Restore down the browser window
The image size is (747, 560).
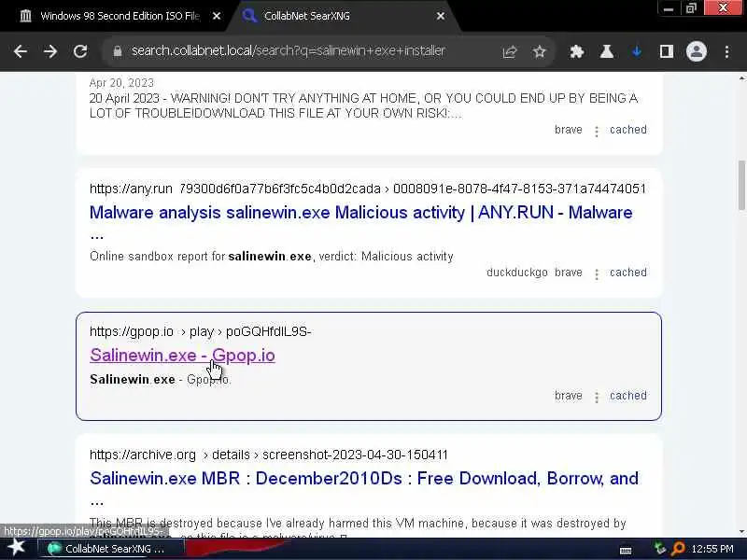pos(691,8)
